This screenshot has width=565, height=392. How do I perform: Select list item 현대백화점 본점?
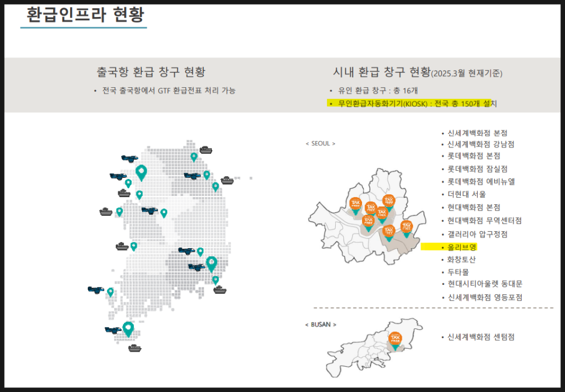(x=474, y=207)
